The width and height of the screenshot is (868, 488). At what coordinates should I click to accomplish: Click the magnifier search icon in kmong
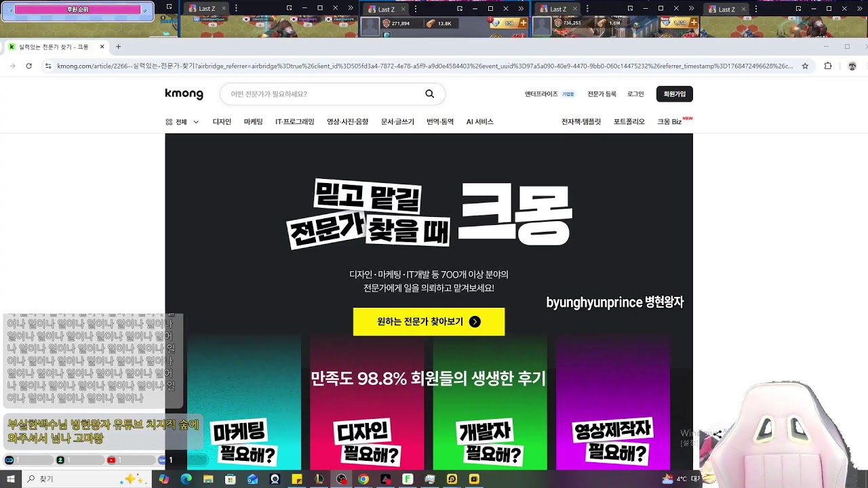pyautogui.click(x=429, y=94)
